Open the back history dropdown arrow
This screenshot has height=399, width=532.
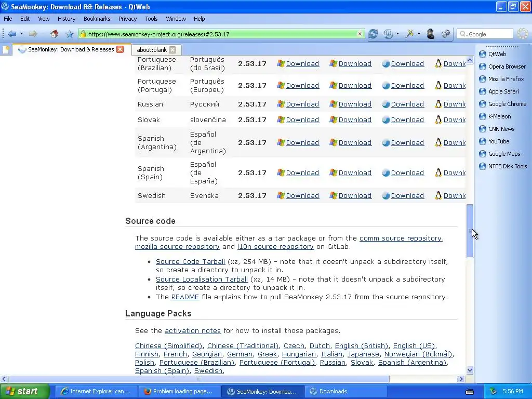coord(21,34)
